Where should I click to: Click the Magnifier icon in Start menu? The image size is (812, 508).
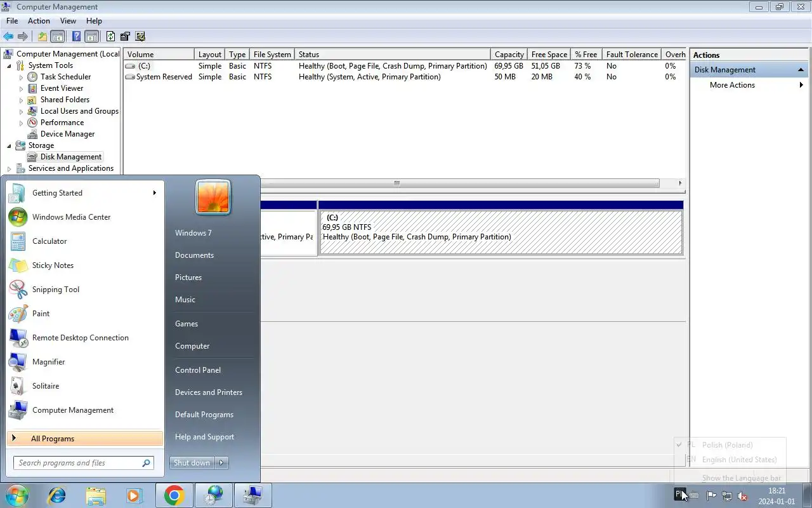pos(18,362)
